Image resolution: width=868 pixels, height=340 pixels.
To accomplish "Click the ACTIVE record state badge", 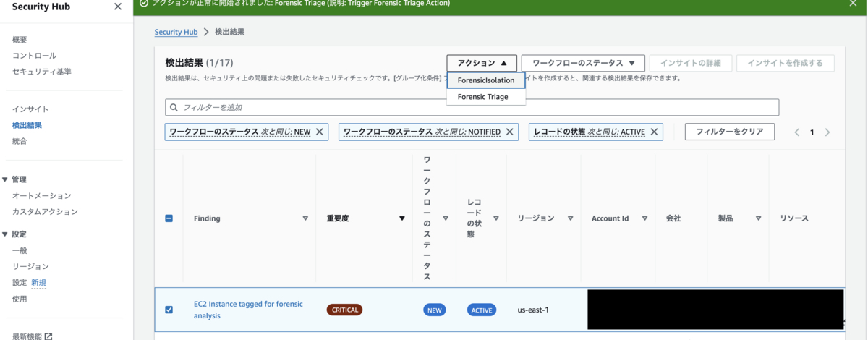I will click(481, 310).
